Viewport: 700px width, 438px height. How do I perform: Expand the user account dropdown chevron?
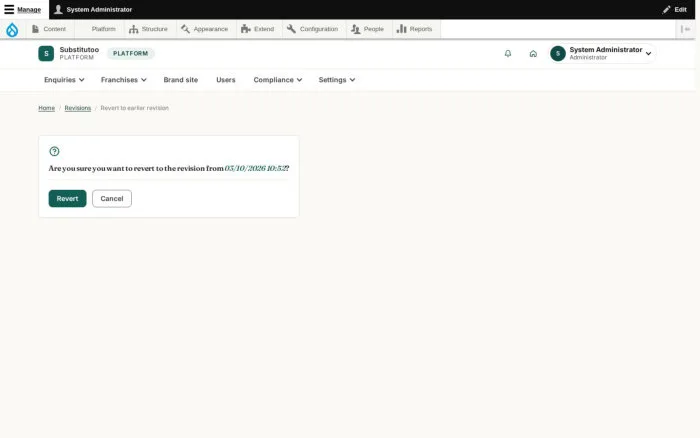[x=648, y=54]
